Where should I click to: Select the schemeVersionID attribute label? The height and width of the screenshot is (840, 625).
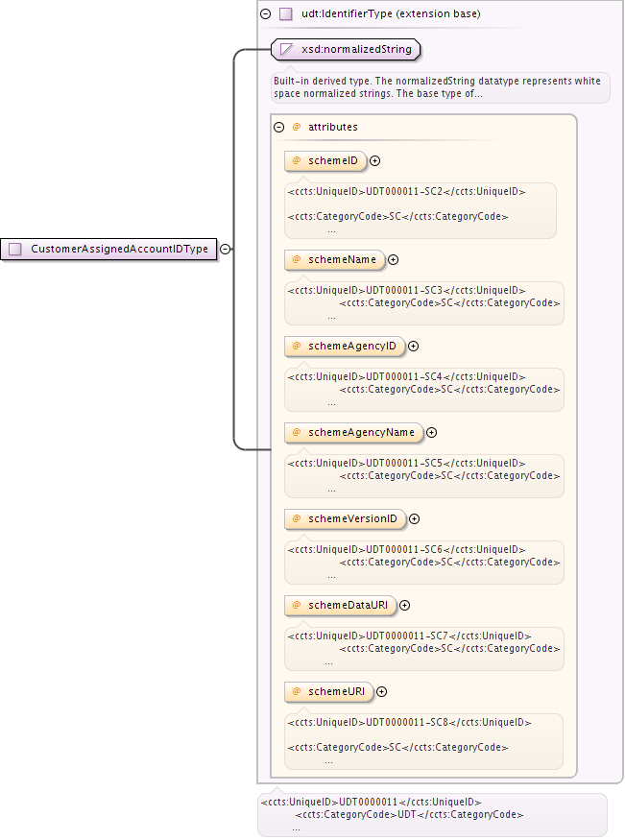tap(353, 518)
